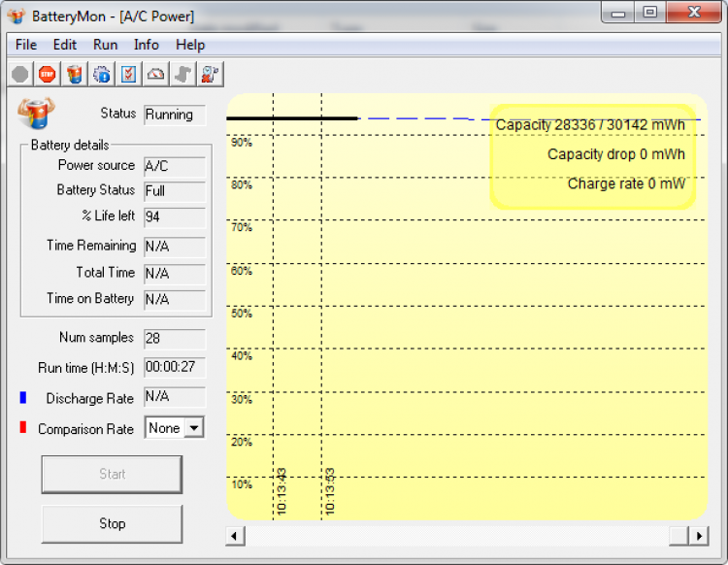Minimize the BatteryMon window

(618, 12)
